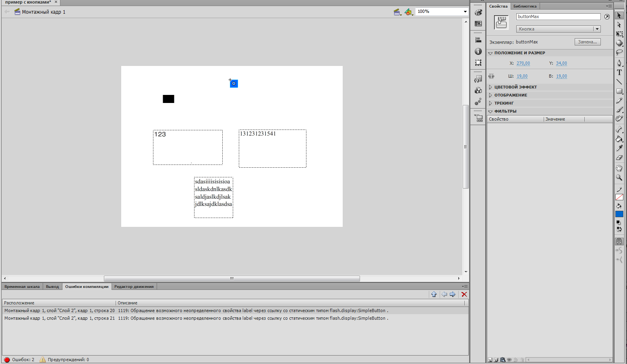Collapse the ПОЛОЖЕНИЕ И РАЗМЕР section
Viewport: 627px width, 364px height.
tap(490, 53)
